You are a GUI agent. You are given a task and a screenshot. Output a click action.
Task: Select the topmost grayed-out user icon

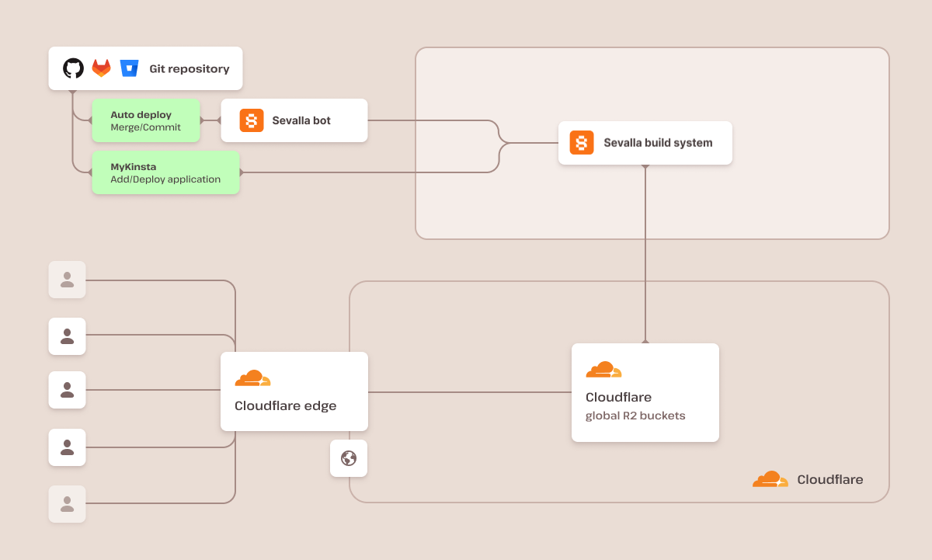[67, 280]
